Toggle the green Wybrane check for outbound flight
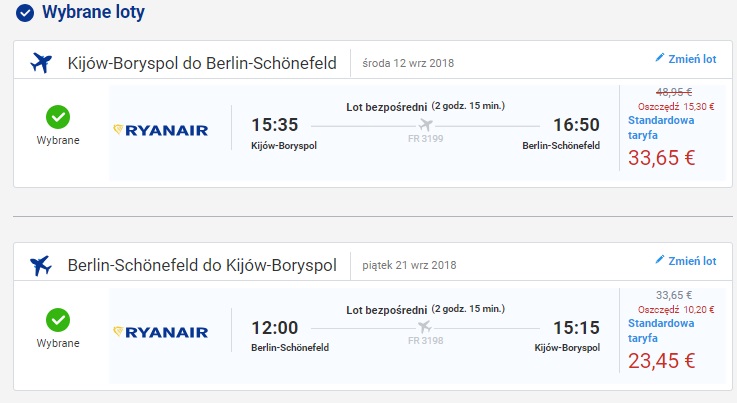The width and height of the screenshot is (737, 403). point(58,117)
